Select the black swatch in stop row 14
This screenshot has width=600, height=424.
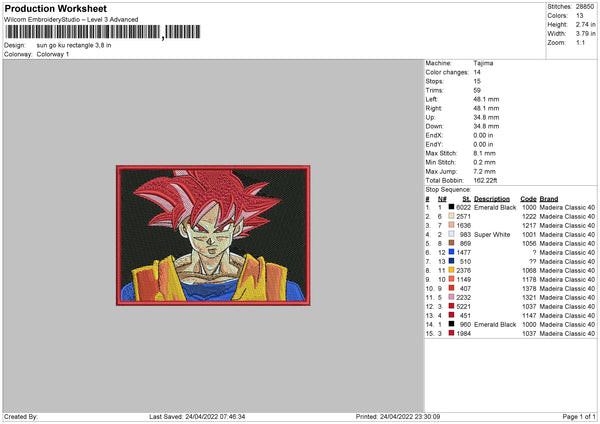click(x=451, y=324)
